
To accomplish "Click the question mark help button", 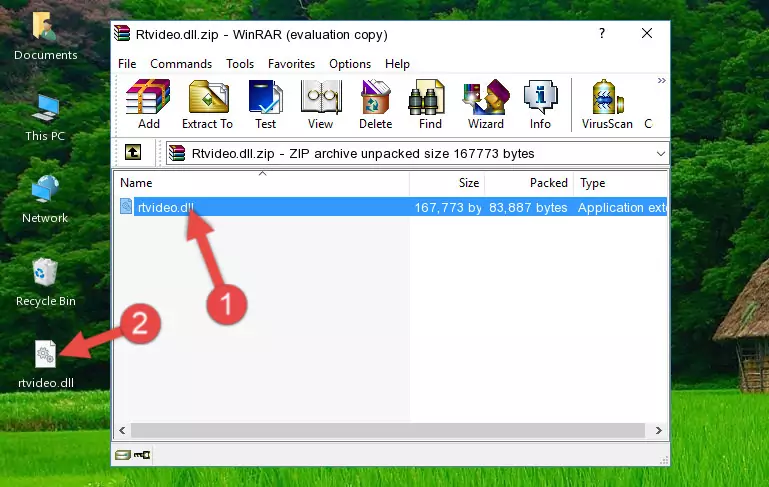I will click(602, 33).
